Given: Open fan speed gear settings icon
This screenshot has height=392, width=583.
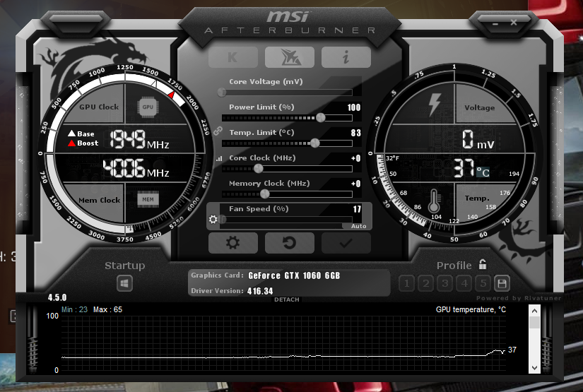Looking at the screenshot, I should pyautogui.click(x=213, y=219).
